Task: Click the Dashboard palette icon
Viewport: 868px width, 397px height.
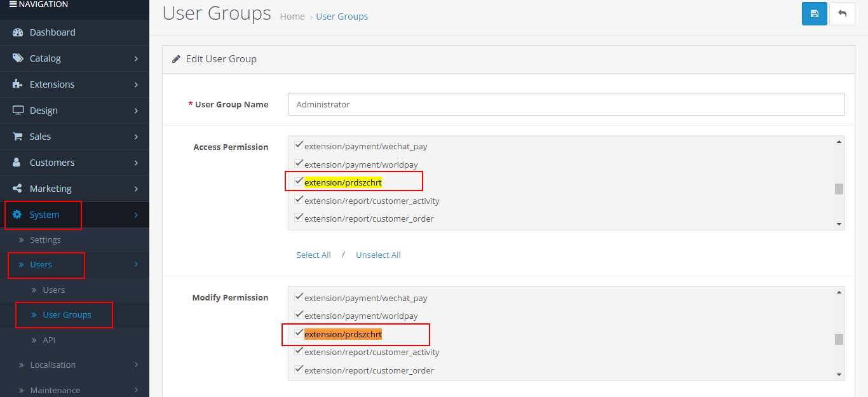Action: [18, 32]
